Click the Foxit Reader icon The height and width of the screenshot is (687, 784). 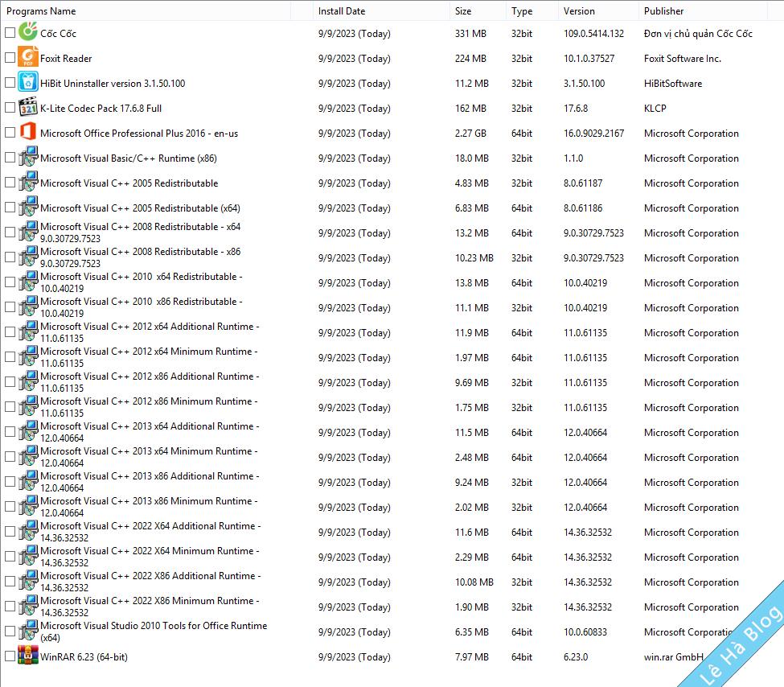(x=28, y=57)
